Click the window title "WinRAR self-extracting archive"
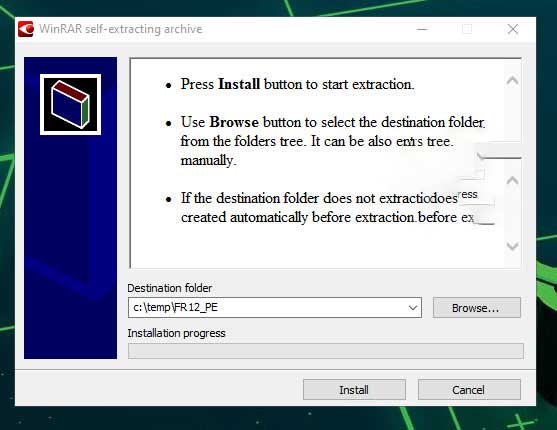The height and width of the screenshot is (430, 557). pyautogui.click(x=120, y=29)
